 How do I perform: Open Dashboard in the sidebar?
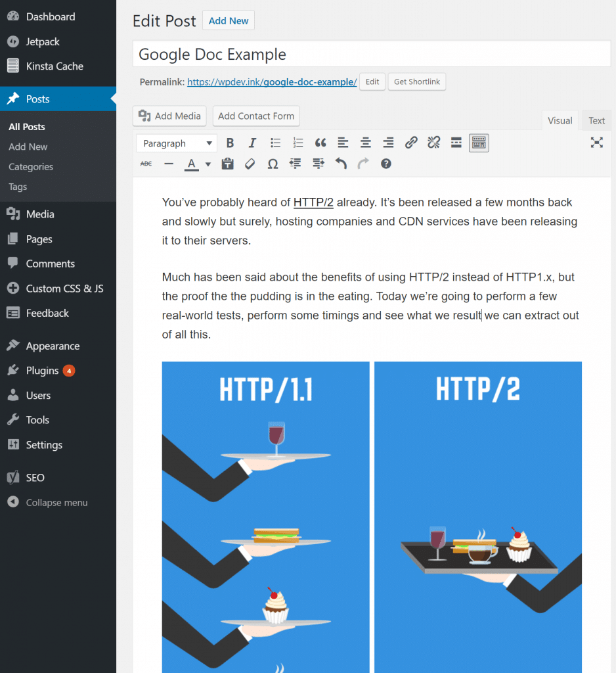point(58,16)
